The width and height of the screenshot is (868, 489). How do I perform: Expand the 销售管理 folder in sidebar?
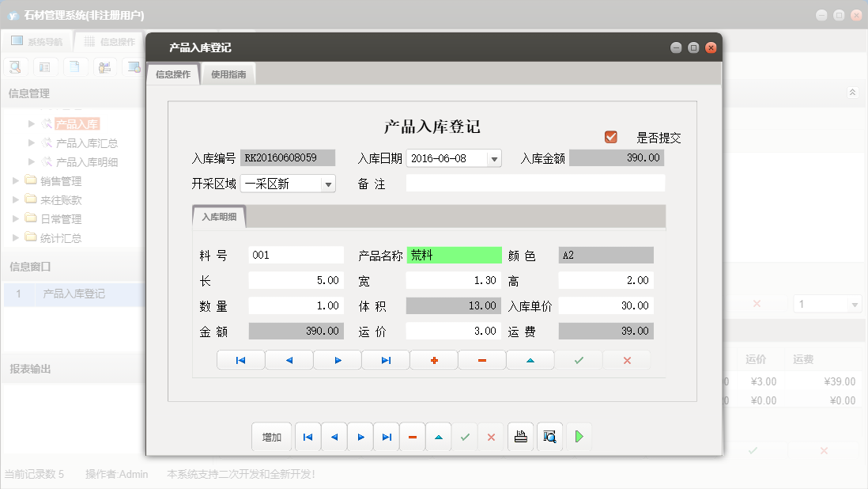click(x=14, y=180)
